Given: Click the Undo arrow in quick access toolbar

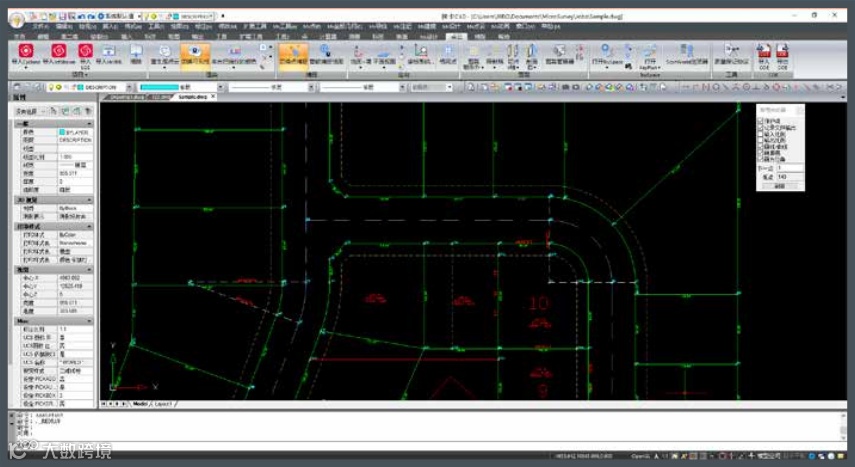Looking at the screenshot, I should 80,16.
